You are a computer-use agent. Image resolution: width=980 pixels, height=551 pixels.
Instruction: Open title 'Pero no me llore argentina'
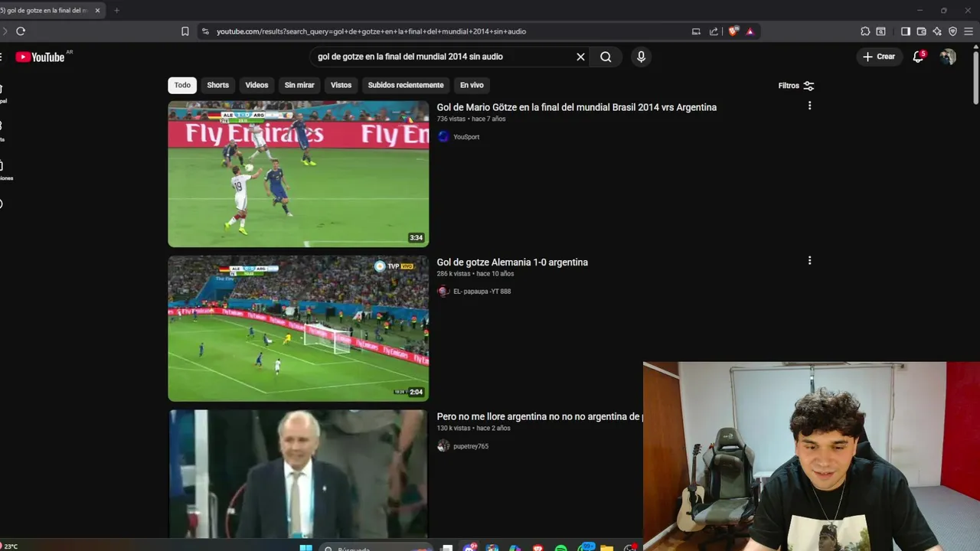tap(539, 416)
